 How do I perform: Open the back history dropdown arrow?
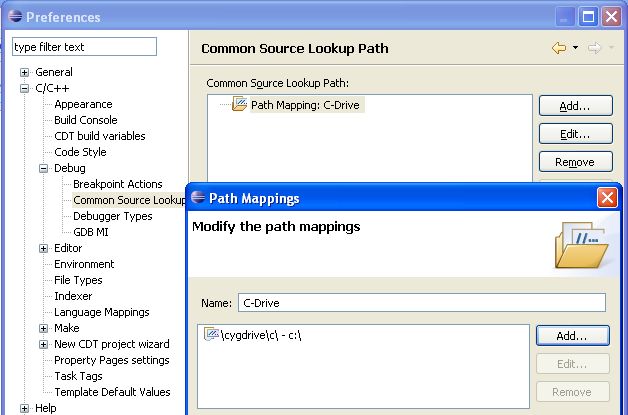pyautogui.click(x=576, y=48)
